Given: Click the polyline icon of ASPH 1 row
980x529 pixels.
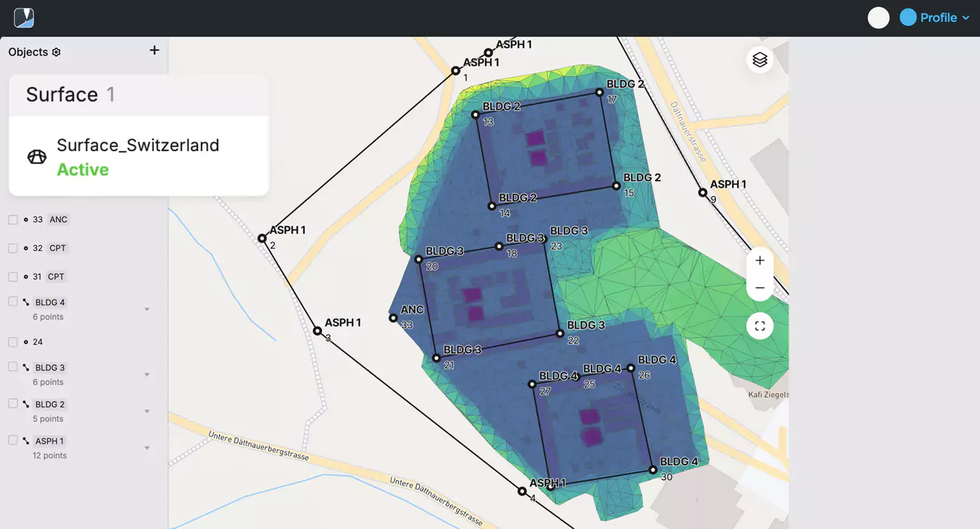Looking at the screenshot, I should coord(26,441).
